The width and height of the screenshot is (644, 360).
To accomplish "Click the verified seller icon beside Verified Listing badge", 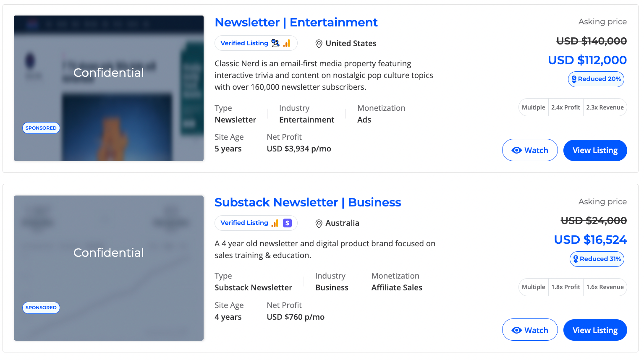I will (275, 43).
